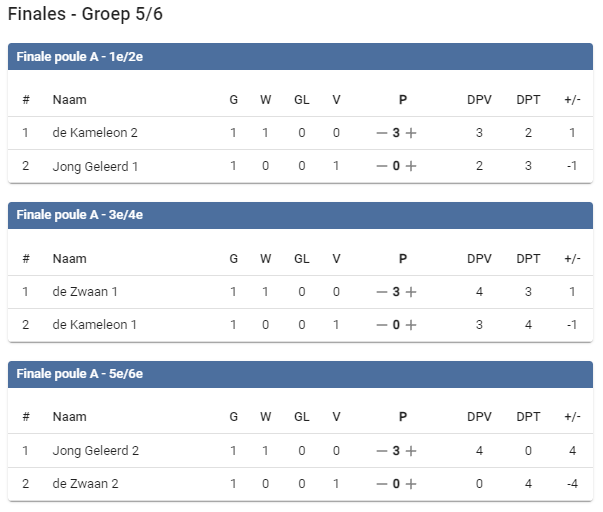This screenshot has width=603, height=512.
Task: Click the +/- column header in 5e/6e table
Action: pyautogui.click(x=572, y=417)
